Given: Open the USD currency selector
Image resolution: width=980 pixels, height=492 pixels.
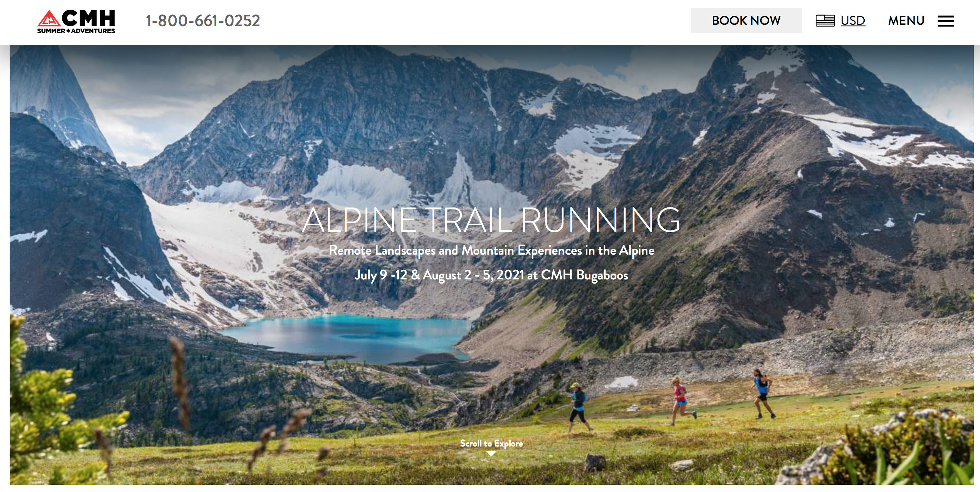Looking at the screenshot, I should point(853,21).
